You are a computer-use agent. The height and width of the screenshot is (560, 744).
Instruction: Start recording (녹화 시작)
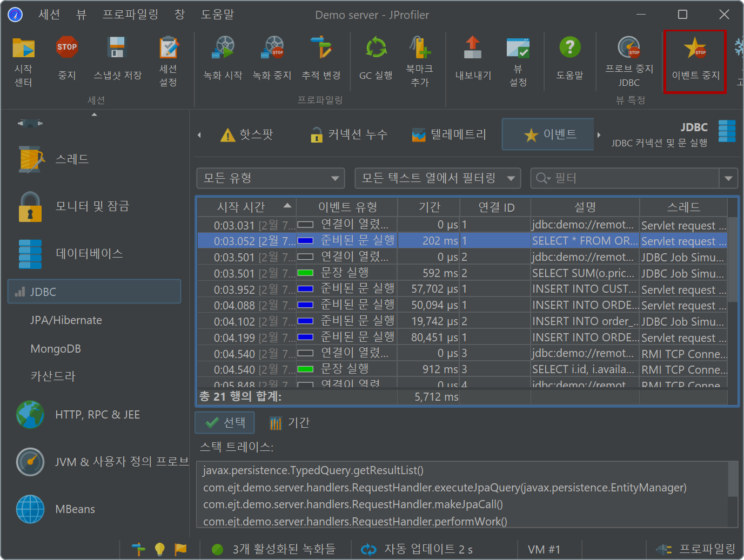click(x=223, y=58)
